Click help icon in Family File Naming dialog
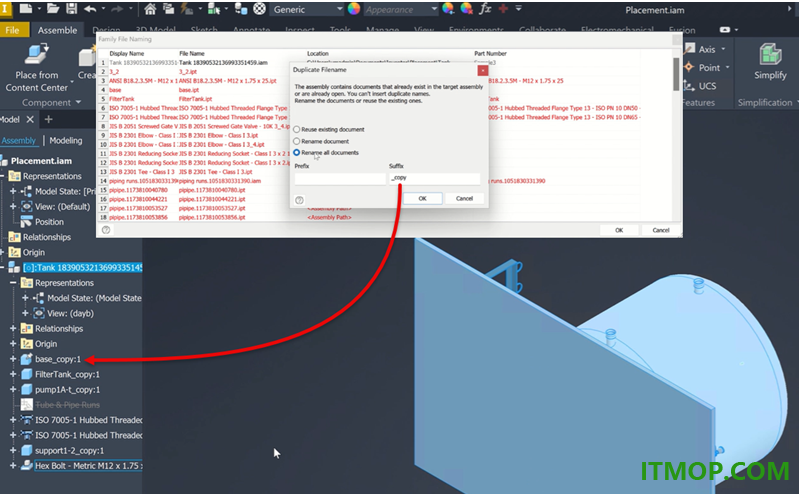 (x=106, y=230)
